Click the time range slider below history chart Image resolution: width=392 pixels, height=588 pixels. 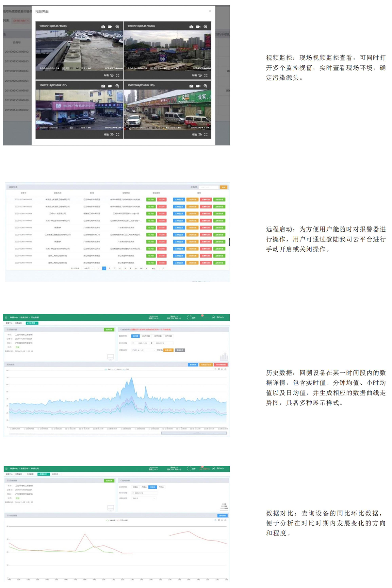[194, 433]
